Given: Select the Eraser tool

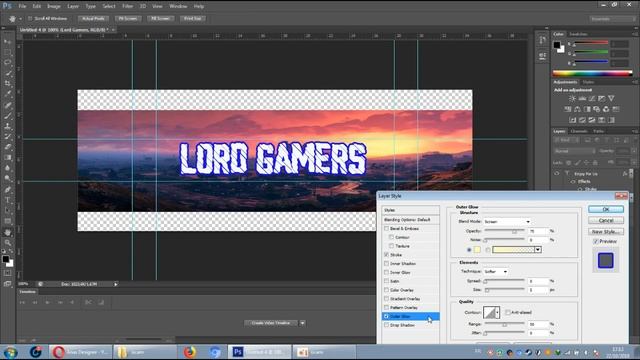Looking at the screenshot, I should (x=7, y=147).
